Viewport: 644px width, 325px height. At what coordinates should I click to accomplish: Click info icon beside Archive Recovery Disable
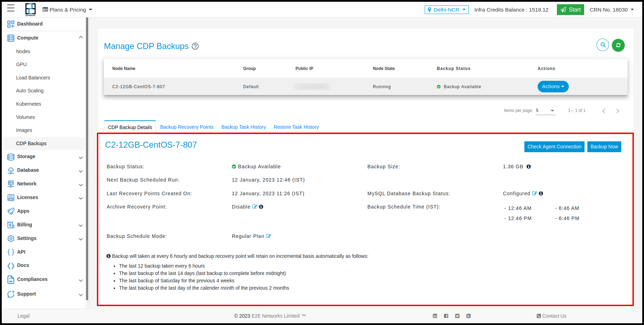tap(261, 207)
